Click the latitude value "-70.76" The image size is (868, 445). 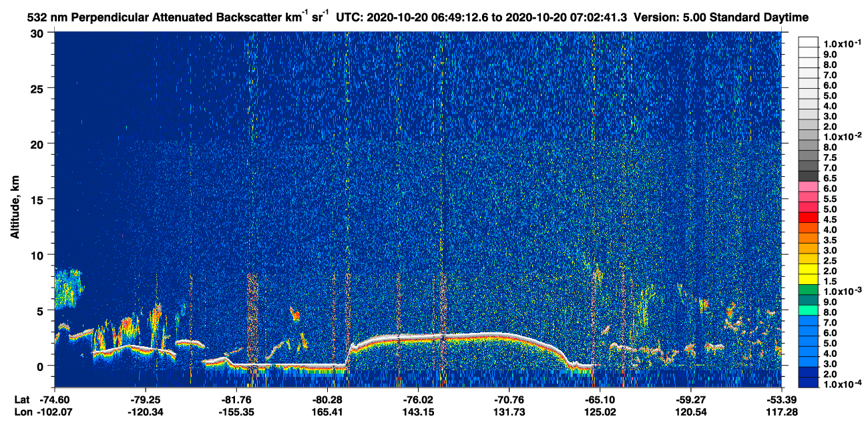pos(509,400)
